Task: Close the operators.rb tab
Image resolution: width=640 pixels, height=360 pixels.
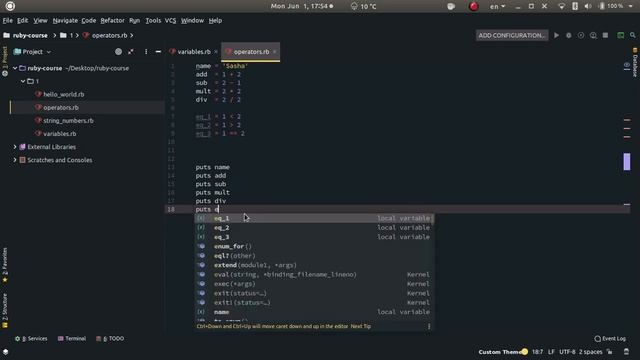Action: [x=275, y=52]
